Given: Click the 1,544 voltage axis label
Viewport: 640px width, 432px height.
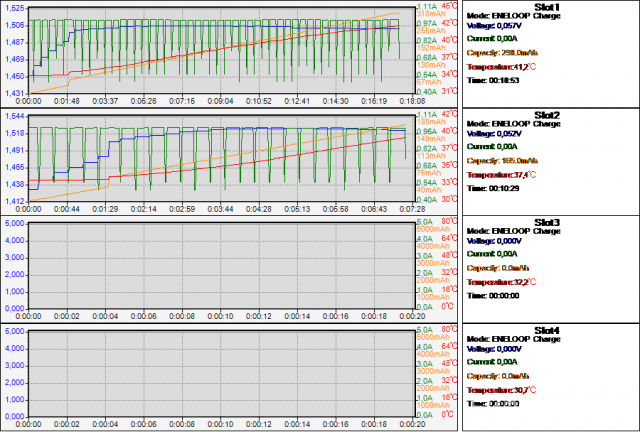Looking at the screenshot, I should (x=14, y=116).
